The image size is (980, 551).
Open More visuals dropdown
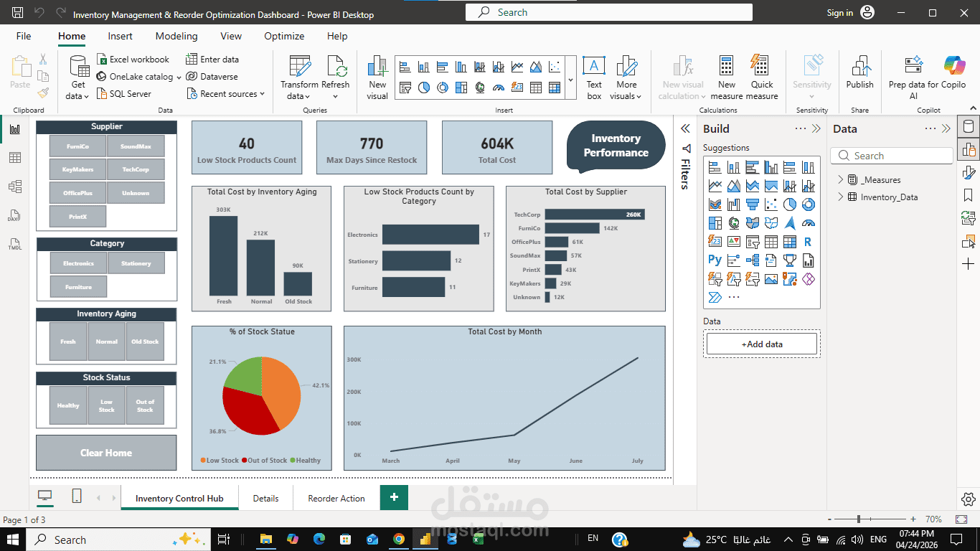pyautogui.click(x=626, y=77)
